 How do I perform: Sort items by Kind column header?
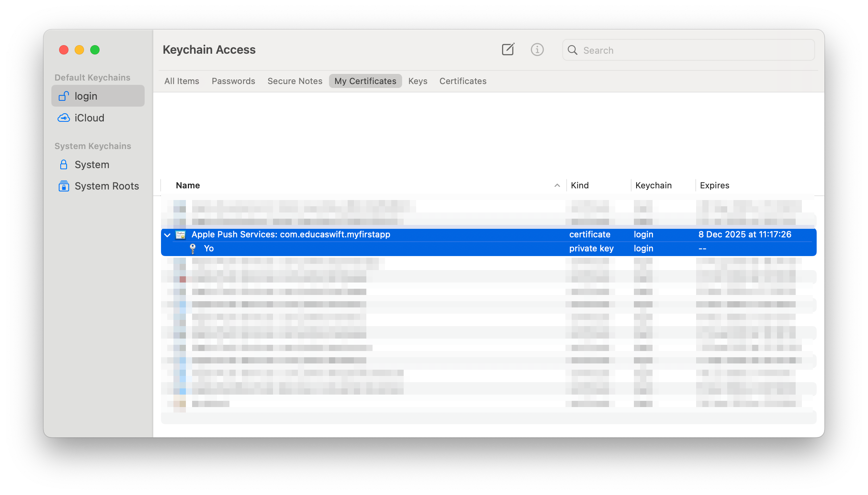579,186
